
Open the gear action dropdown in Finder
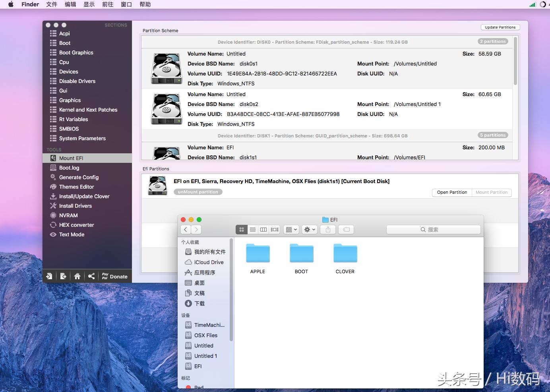[x=310, y=230]
